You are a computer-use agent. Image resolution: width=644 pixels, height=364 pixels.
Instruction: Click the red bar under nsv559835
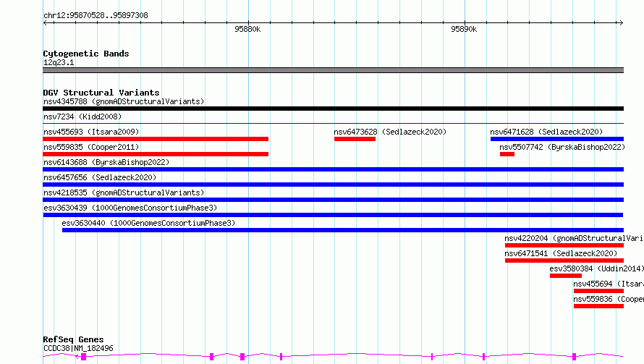tap(156, 154)
